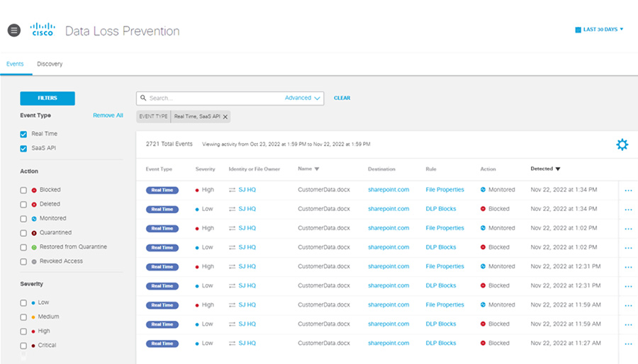Click the search magnifier icon
The image size is (638, 364).
[x=143, y=98]
